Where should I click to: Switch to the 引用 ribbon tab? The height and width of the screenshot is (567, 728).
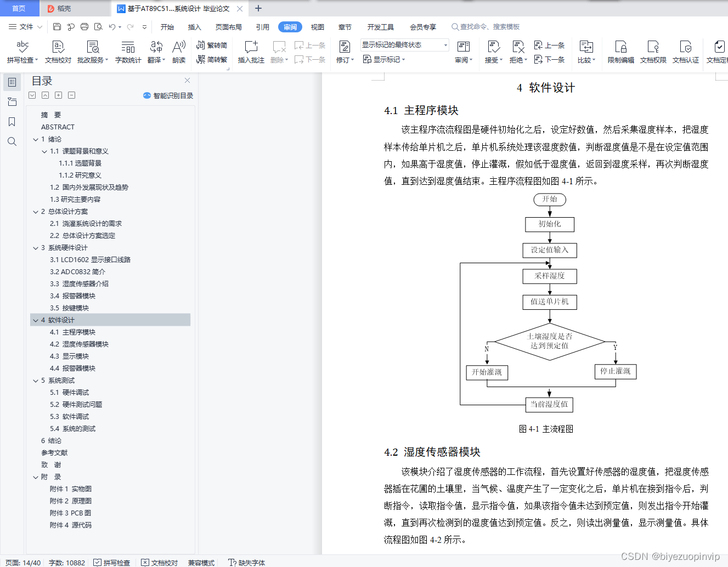[x=263, y=27]
